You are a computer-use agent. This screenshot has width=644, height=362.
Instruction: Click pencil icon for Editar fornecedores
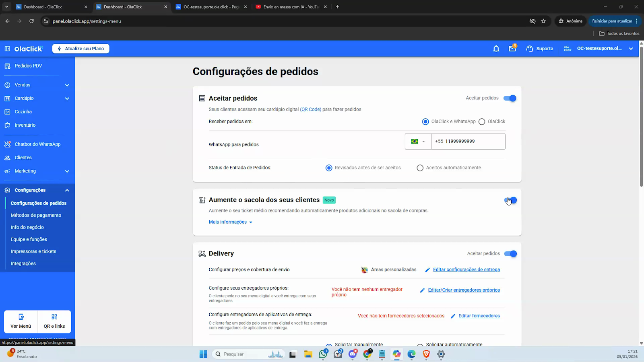(x=453, y=316)
